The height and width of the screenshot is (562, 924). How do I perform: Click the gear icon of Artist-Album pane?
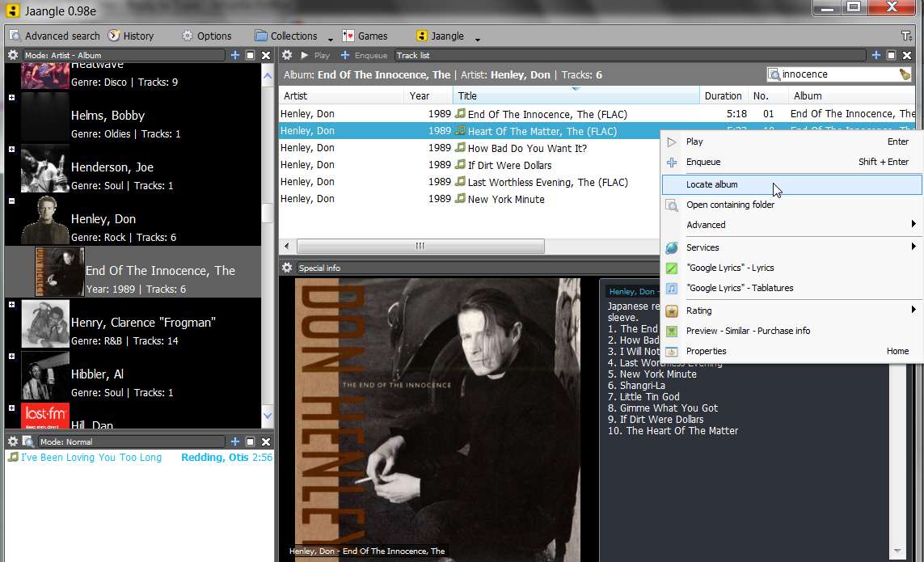coord(12,55)
